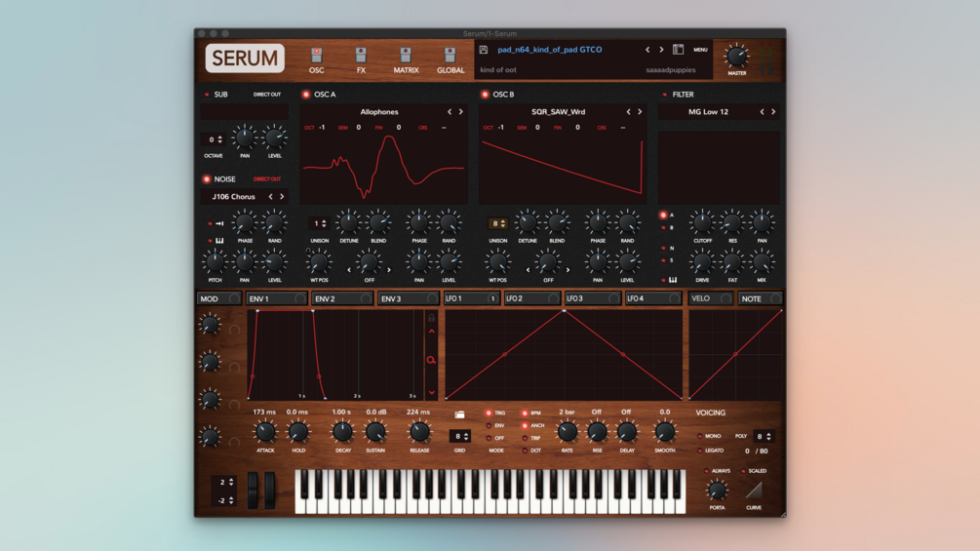The height and width of the screenshot is (551, 980).
Task: Toggle the noise one-shot arrow icon
Action: (219, 223)
